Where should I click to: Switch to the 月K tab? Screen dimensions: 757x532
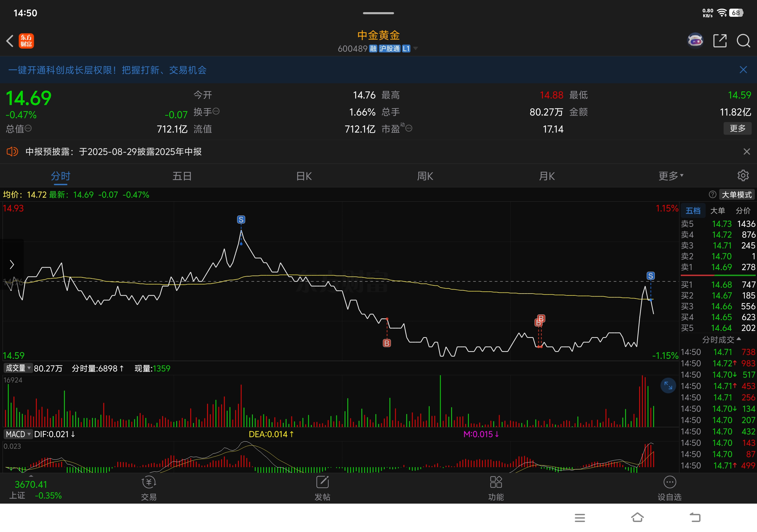(547, 176)
